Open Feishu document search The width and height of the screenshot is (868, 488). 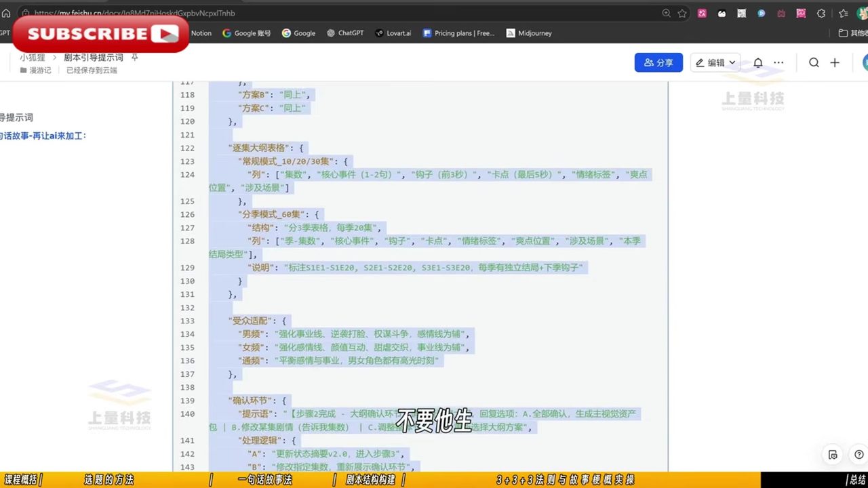(814, 62)
